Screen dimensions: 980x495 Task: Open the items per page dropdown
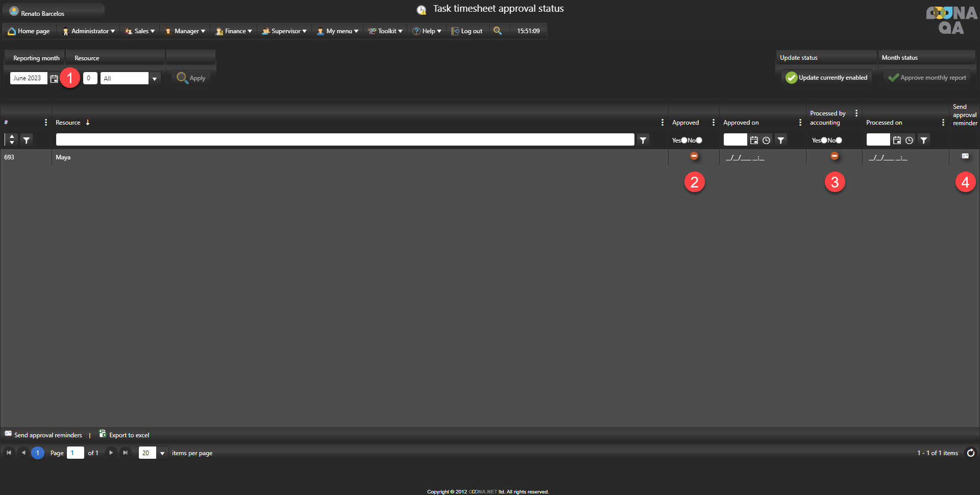[x=162, y=453]
